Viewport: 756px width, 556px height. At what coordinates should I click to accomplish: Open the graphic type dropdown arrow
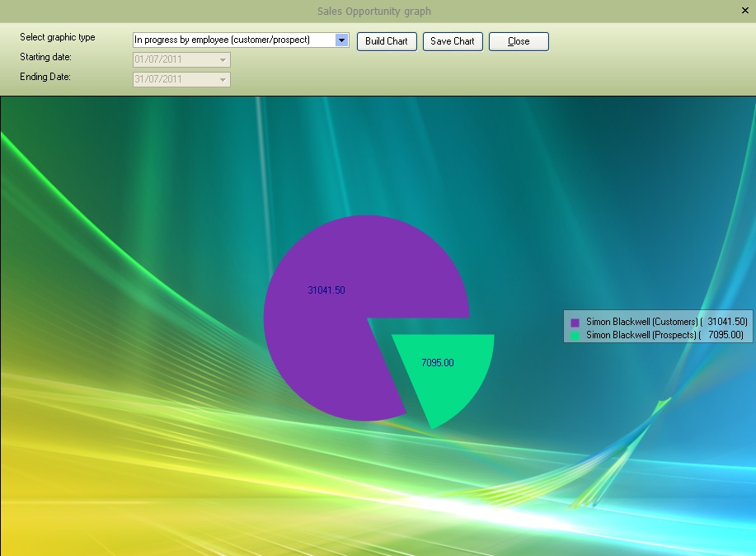pos(341,40)
